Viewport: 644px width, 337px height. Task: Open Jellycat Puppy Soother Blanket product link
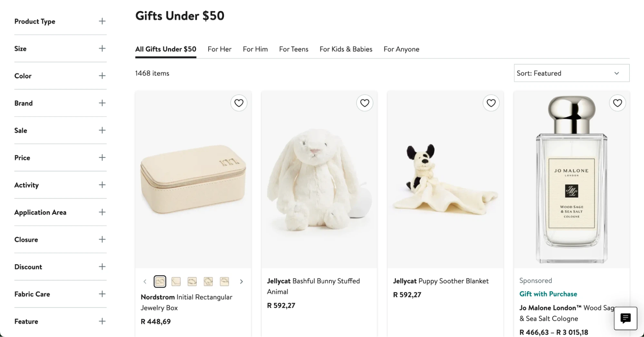click(x=441, y=281)
